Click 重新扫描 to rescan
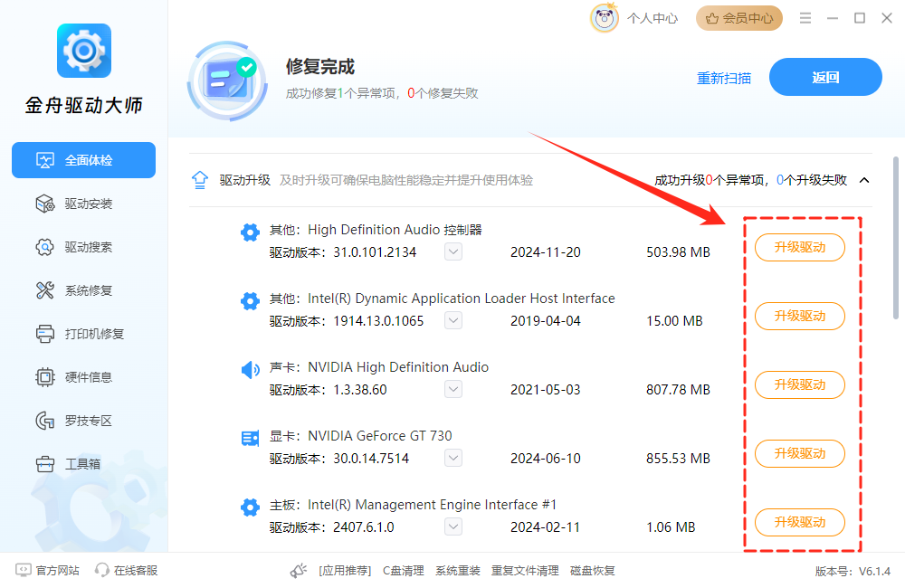The width and height of the screenshot is (905, 588). [723, 78]
